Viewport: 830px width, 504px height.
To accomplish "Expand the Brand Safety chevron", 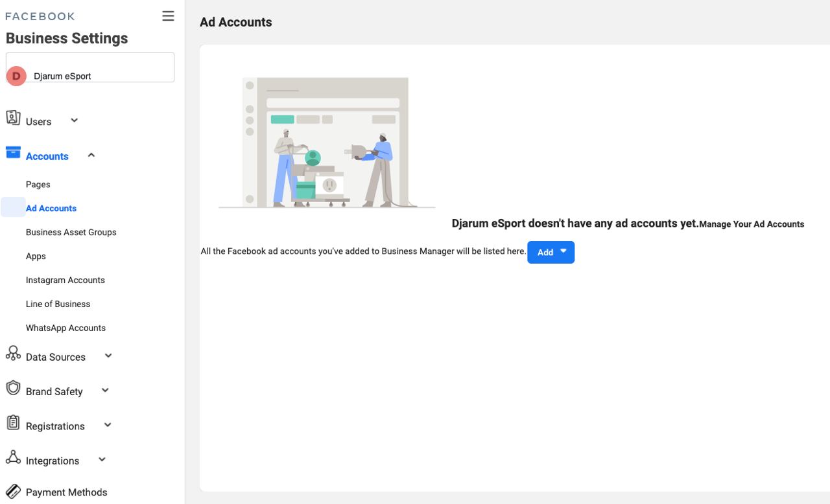I will (105, 390).
